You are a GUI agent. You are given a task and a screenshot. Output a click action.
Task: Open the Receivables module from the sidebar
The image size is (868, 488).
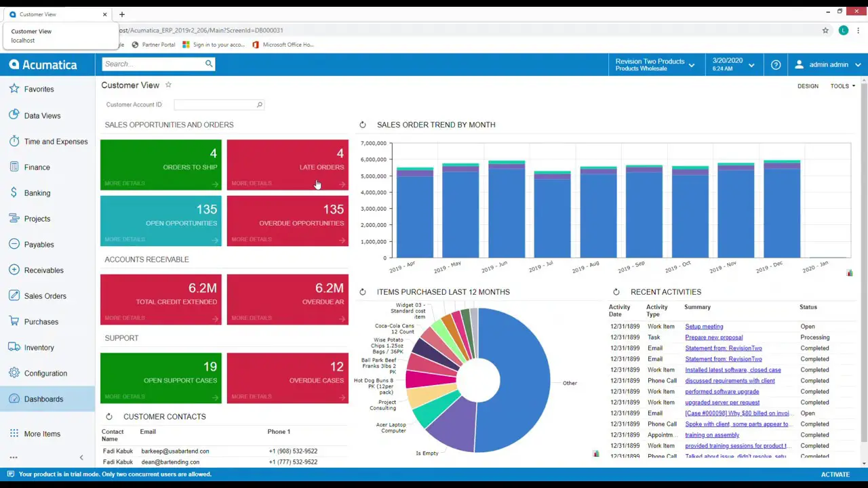43,270
